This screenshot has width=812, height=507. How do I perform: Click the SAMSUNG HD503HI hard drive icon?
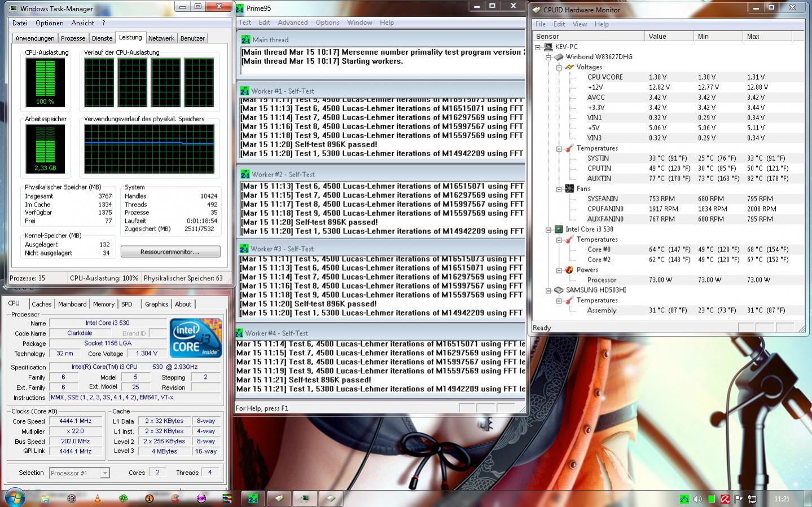click(559, 290)
